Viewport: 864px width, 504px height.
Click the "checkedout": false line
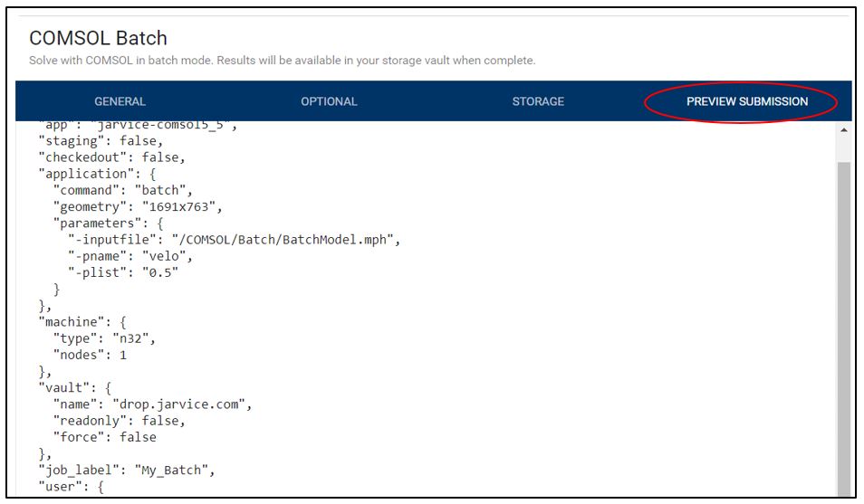pos(112,157)
